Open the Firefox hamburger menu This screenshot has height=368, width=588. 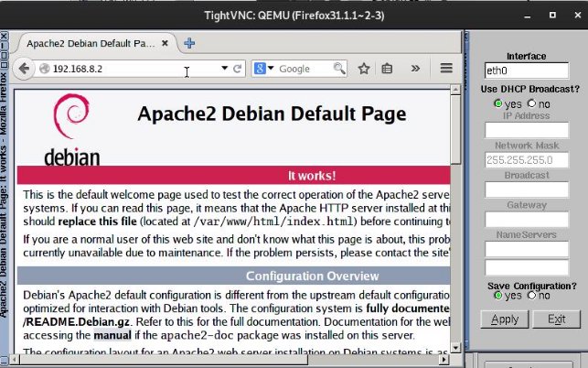[x=446, y=69]
